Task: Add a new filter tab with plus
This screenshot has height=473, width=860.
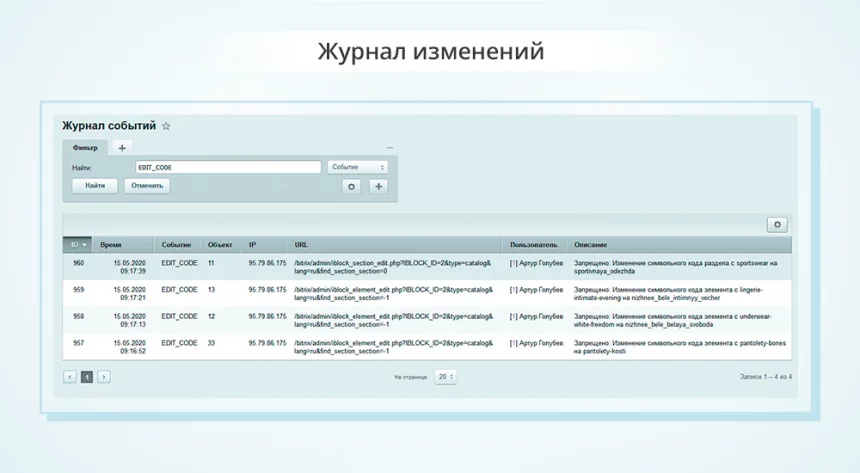Action: tap(122, 148)
